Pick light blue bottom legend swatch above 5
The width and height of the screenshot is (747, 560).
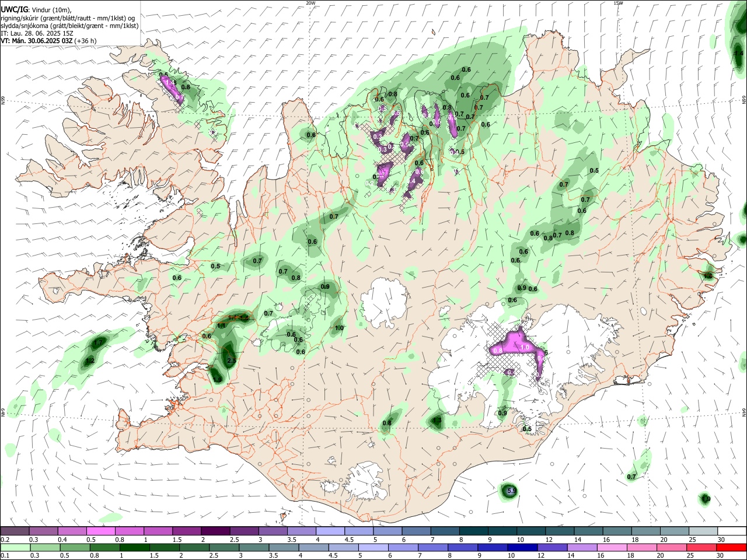pos(375,547)
